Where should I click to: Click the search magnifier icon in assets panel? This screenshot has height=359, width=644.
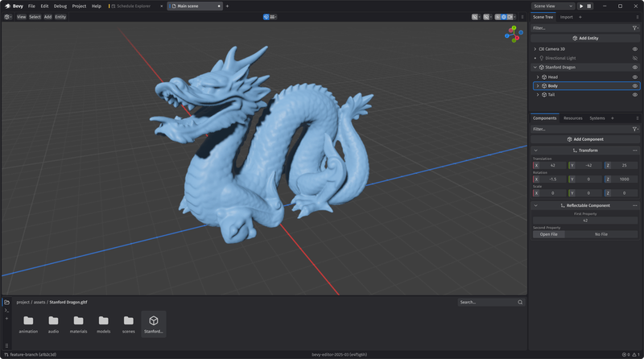(x=521, y=303)
